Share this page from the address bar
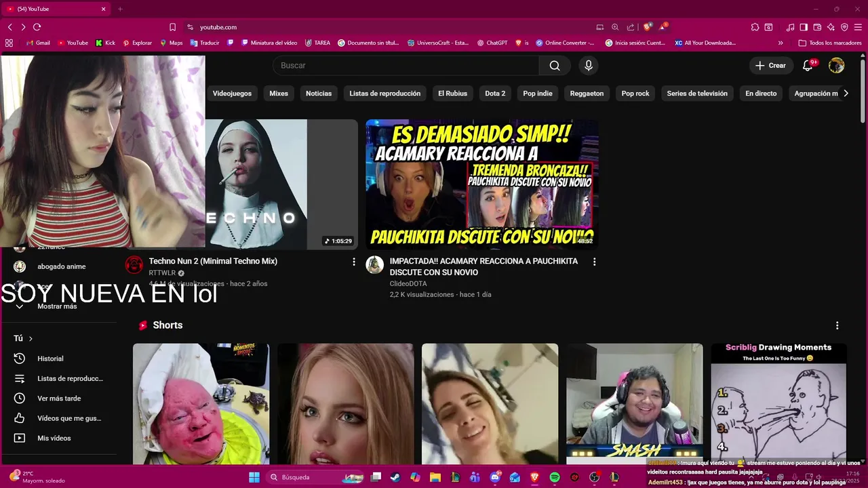Image resolution: width=868 pixels, height=488 pixels. coord(631,27)
